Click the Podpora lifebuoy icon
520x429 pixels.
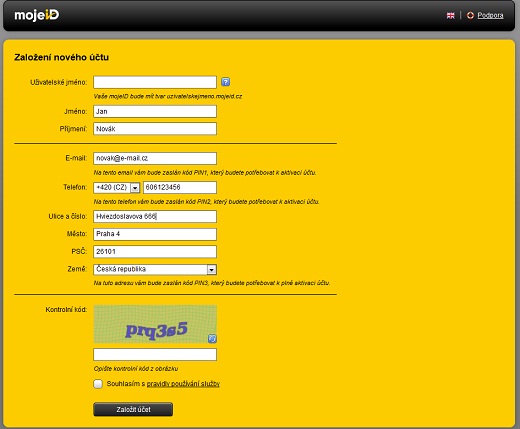coord(470,15)
